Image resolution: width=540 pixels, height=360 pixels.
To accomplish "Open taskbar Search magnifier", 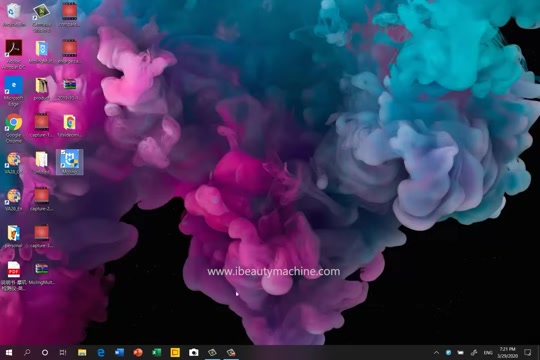I will coord(27,352).
